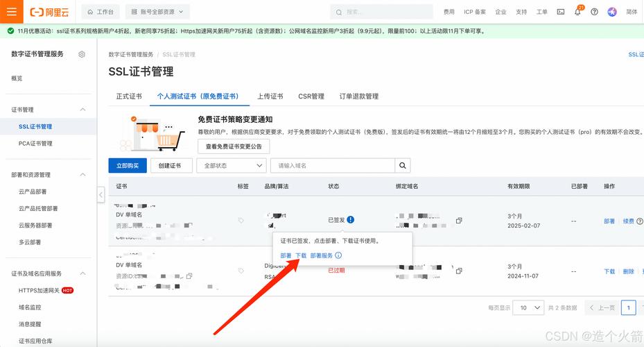The image size is (644, 347).
Task: Select SSL证书管理 in sidebar
Action: (49, 126)
